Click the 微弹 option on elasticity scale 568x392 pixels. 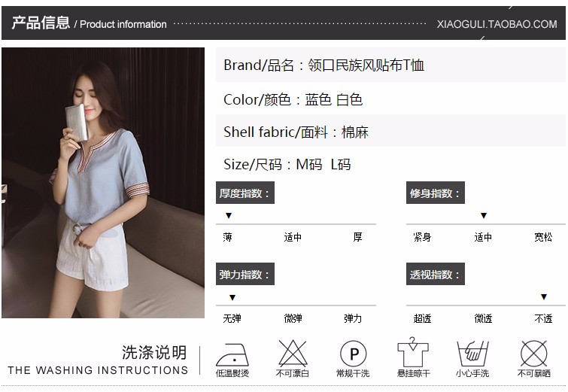pyautogui.click(x=293, y=318)
